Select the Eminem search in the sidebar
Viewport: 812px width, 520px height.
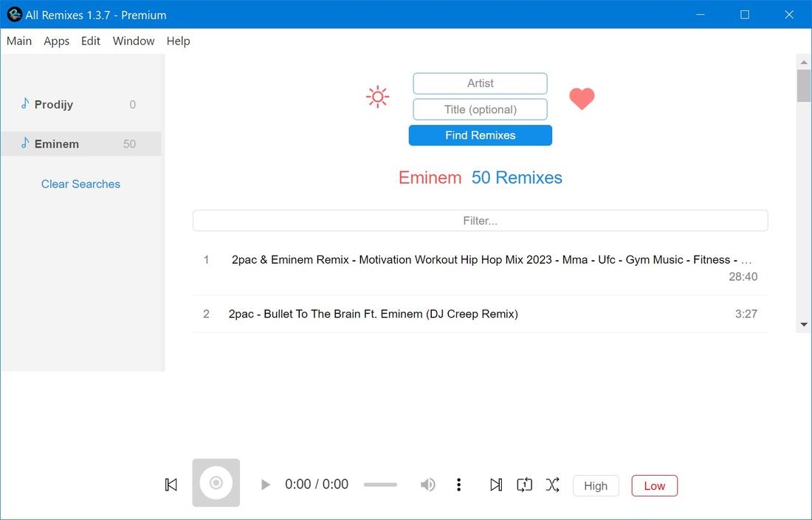[x=81, y=143]
